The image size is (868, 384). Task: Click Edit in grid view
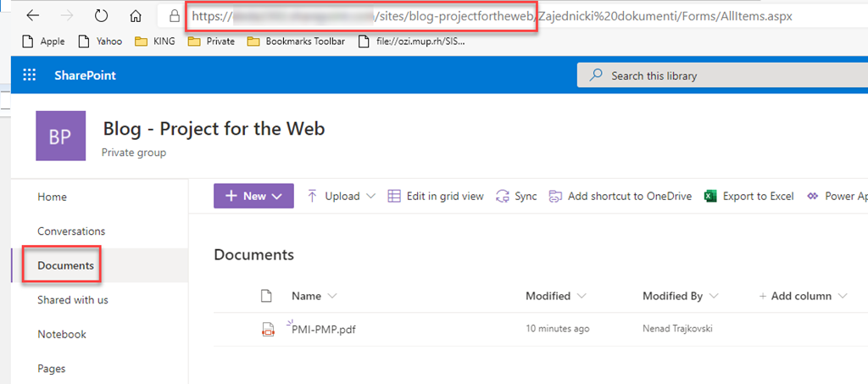436,196
